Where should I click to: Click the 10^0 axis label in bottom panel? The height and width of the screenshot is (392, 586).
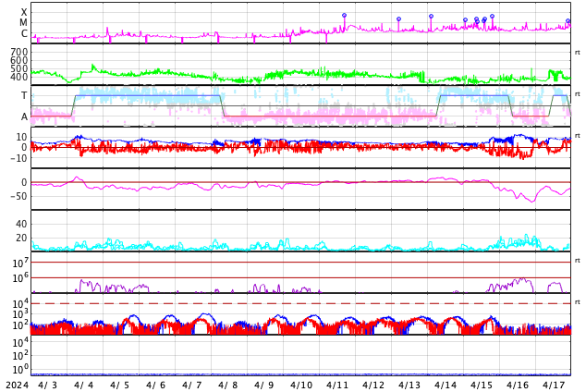click(x=20, y=370)
